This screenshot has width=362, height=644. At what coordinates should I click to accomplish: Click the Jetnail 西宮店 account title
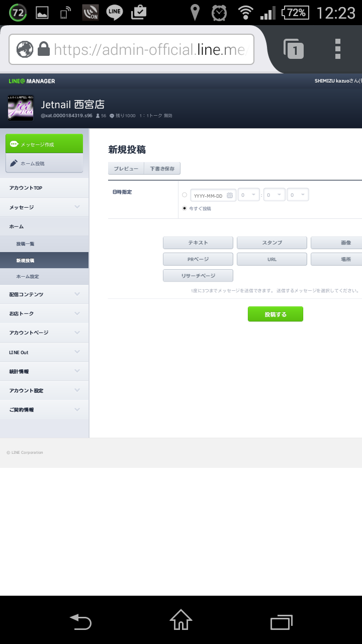pyautogui.click(x=72, y=105)
